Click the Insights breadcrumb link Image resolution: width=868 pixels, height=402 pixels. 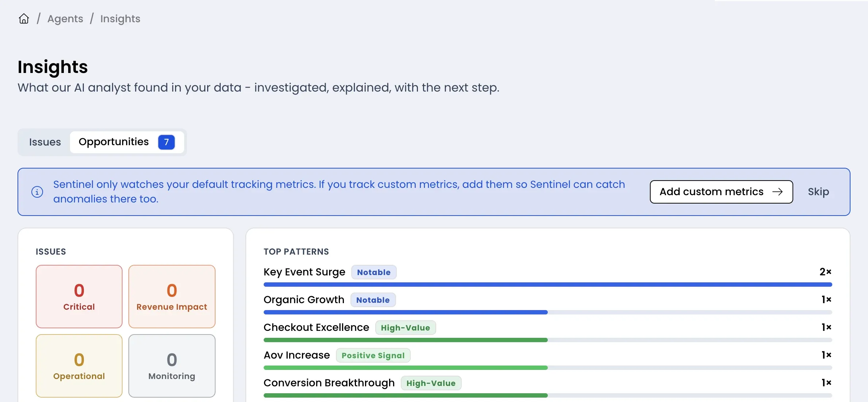(x=120, y=19)
